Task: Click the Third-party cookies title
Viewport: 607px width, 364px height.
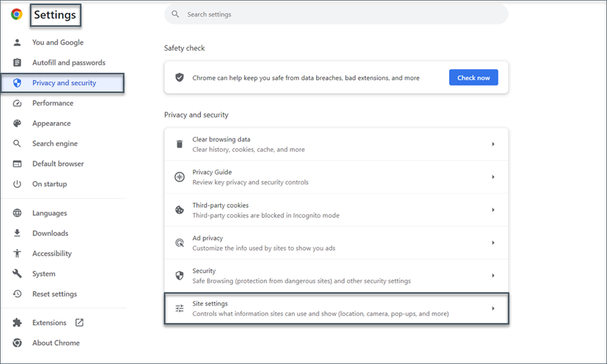Action: (x=221, y=205)
